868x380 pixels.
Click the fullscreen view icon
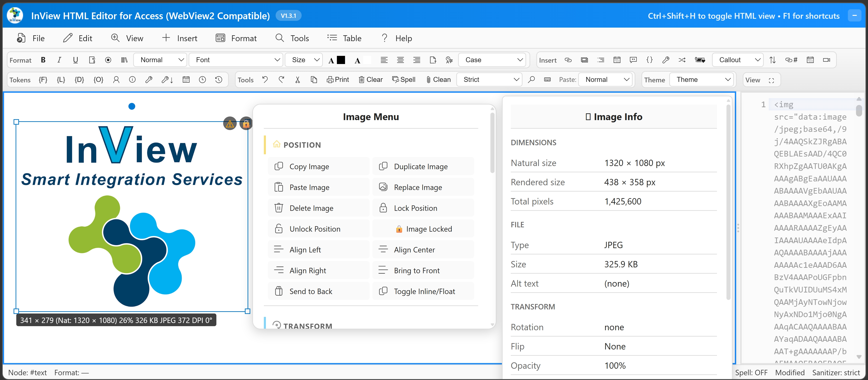(x=771, y=80)
